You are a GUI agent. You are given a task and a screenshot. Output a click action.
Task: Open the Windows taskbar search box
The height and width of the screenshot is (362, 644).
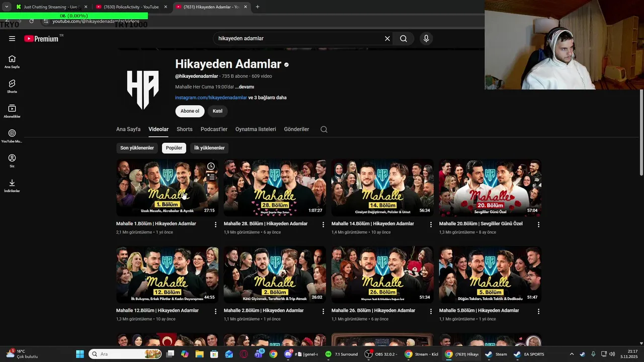tap(126, 354)
